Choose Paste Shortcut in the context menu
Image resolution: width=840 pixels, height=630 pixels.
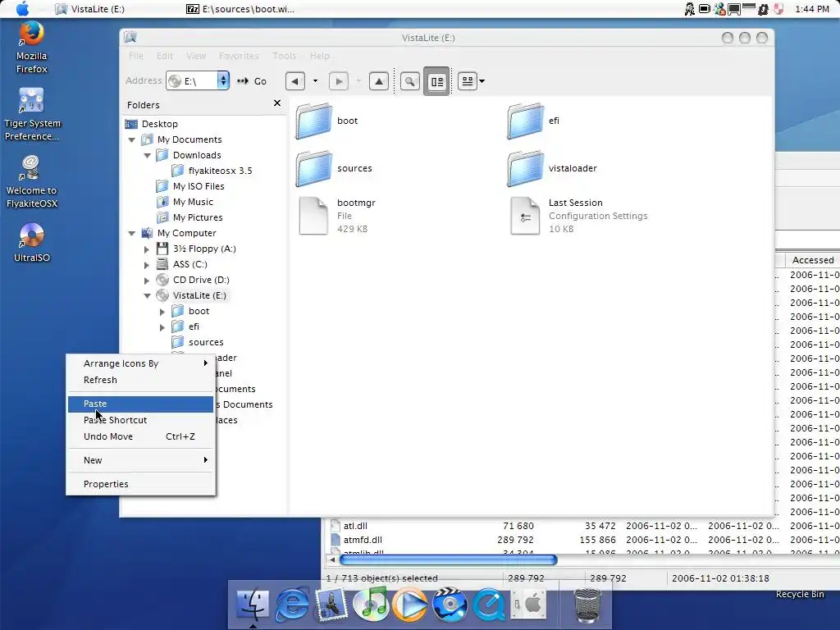tap(140, 421)
